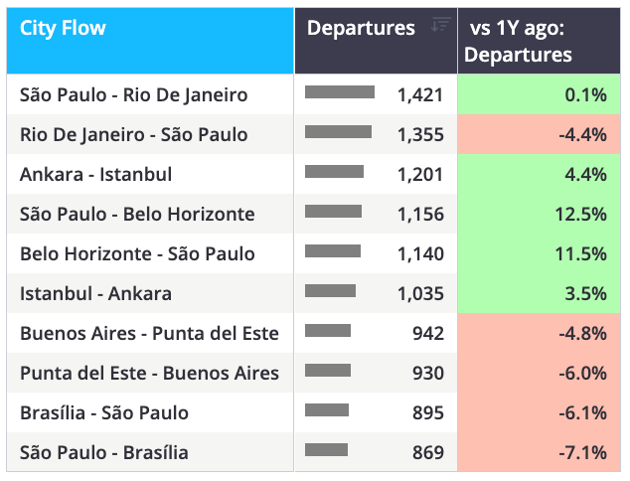
Task: Click the gray bar for 1,421 departures
Action: point(340,92)
